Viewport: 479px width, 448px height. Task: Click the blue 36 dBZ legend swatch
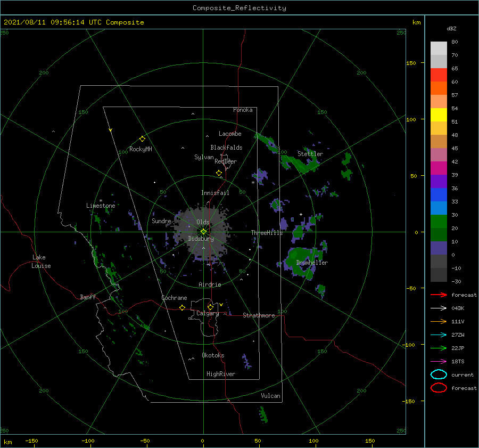click(439, 194)
